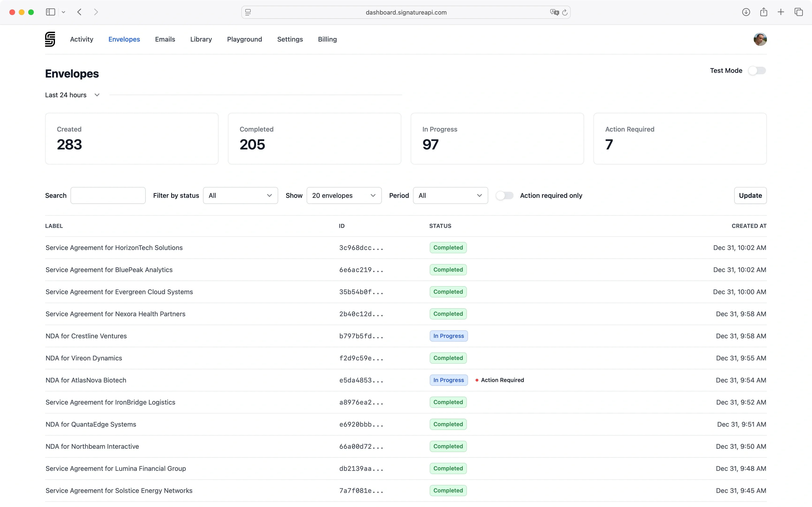Click the Search input field

tap(108, 195)
